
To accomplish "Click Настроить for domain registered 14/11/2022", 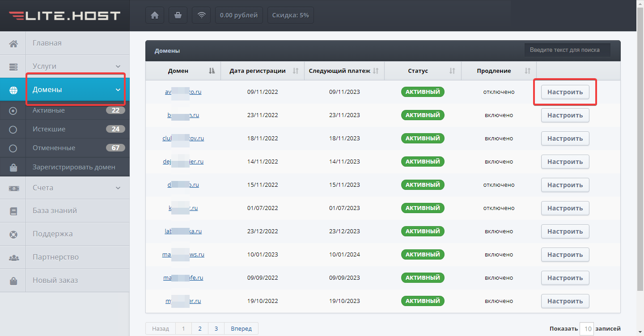I will pyautogui.click(x=565, y=162).
